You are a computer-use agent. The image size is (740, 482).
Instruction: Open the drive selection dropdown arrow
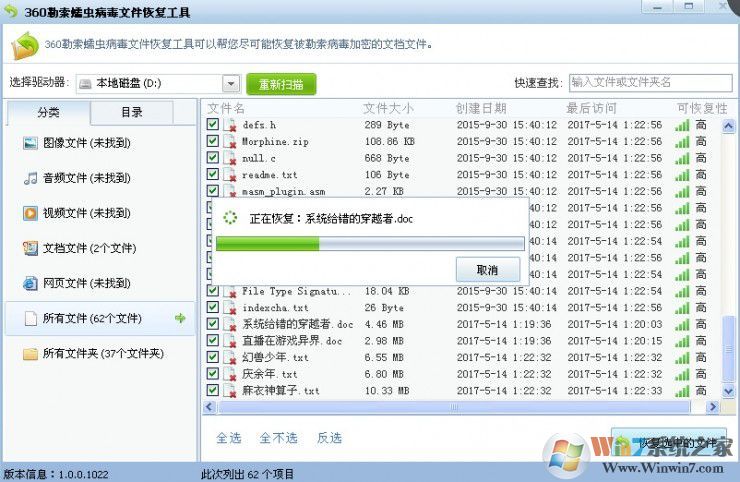click(x=231, y=84)
